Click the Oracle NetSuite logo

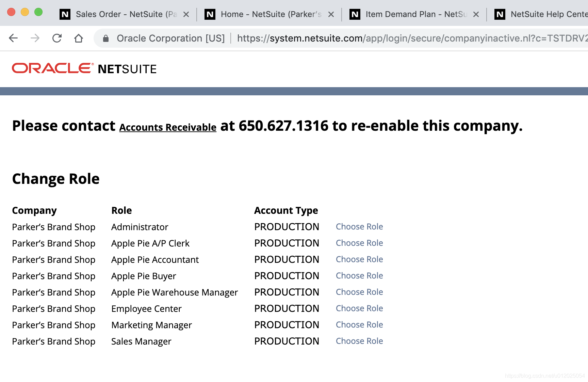click(84, 68)
